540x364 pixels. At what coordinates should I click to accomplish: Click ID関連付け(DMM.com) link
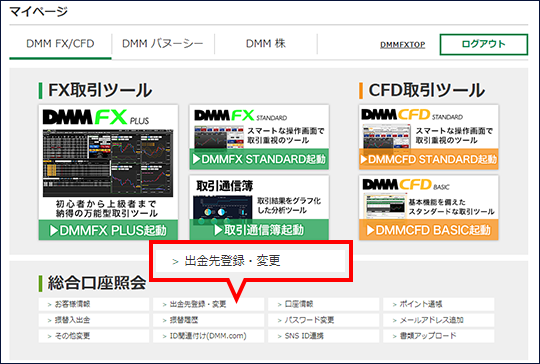tap(208, 336)
